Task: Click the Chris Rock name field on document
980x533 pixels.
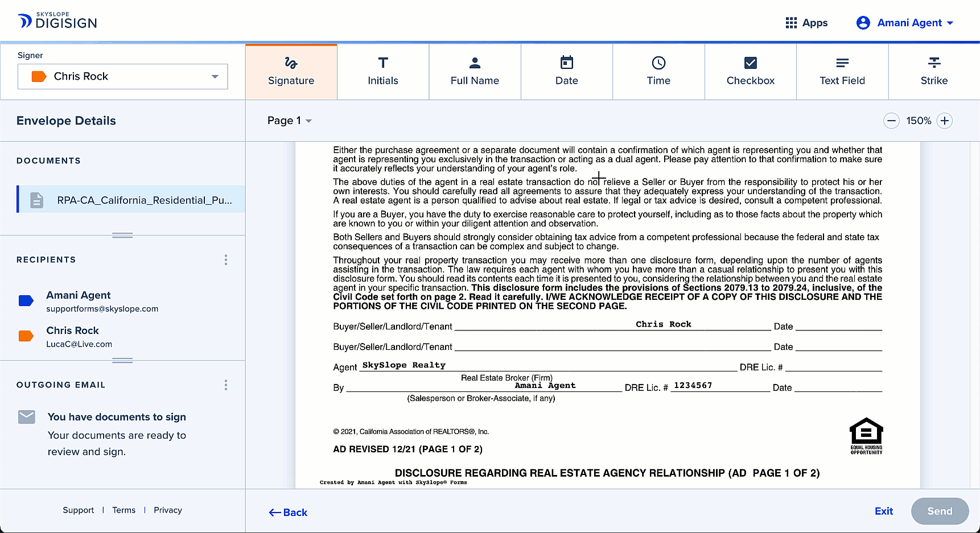Action: tap(664, 324)
